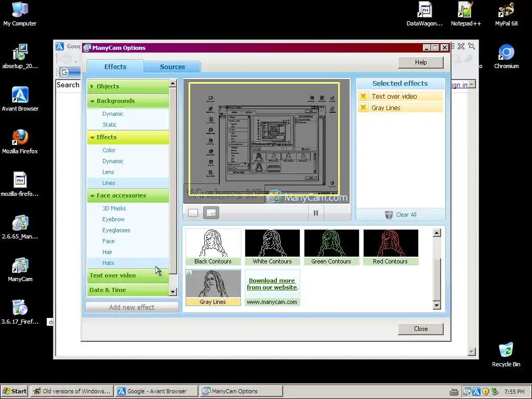The image size is (532, 399).
Task: Select Lines effects subcategory
Action: (109, 183)
